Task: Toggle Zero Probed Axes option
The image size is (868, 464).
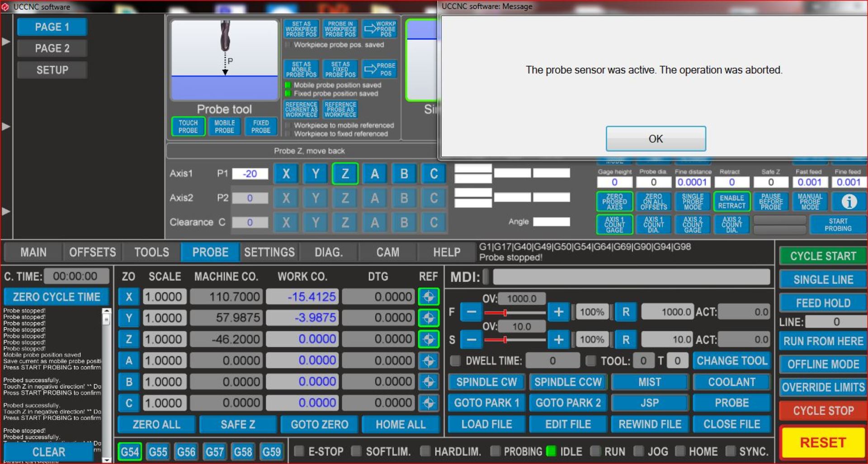Action: click(614, 202)
